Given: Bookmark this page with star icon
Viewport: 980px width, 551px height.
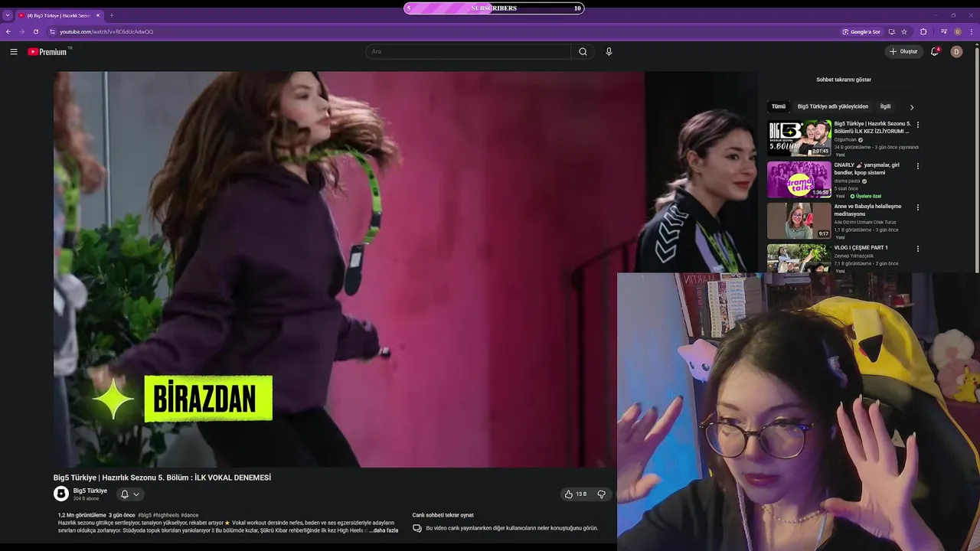Looking at the screenshot, I should tap(904, 31).
